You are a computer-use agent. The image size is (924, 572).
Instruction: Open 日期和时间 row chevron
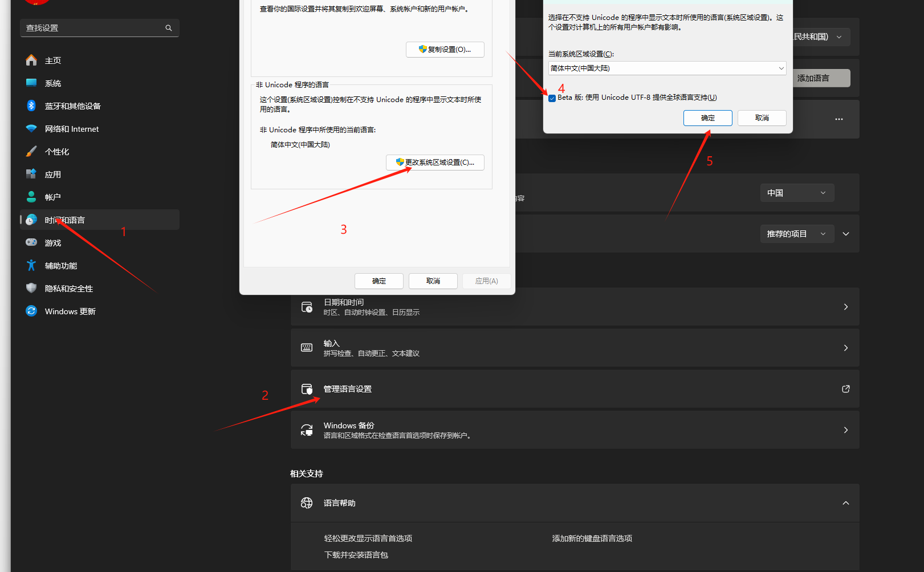tap(846, 307)
